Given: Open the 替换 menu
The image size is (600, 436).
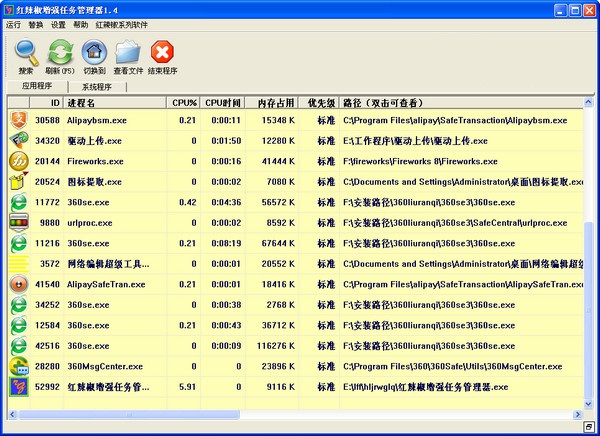Looking at the screenshot, I should point(36,25).
